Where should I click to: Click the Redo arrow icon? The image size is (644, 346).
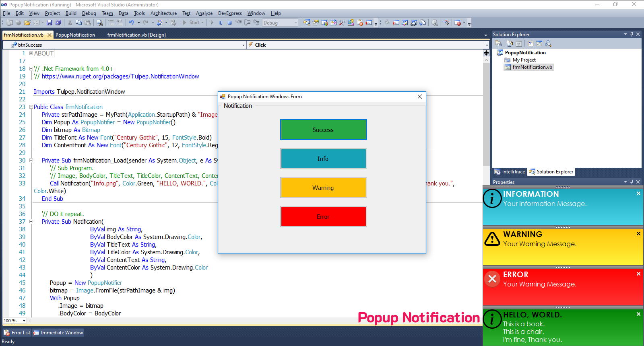[146, 23]
